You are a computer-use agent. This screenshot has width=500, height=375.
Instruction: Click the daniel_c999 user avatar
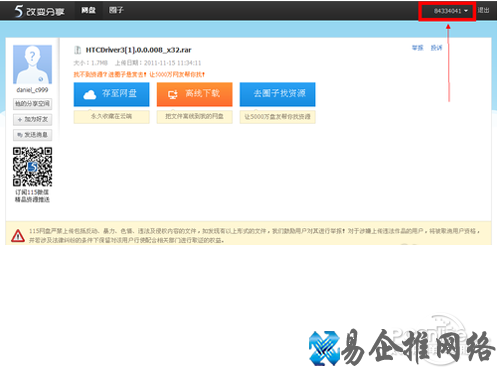point(32,64)
